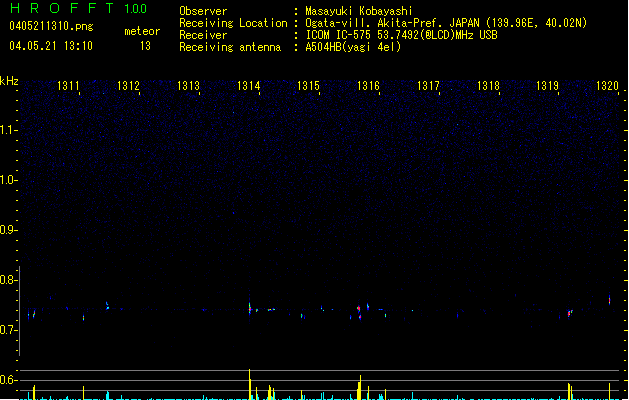Viewport: 629px width, 400px height.
Task: Click the ICOM IC-575 receiver description
Action: (401, 35)
